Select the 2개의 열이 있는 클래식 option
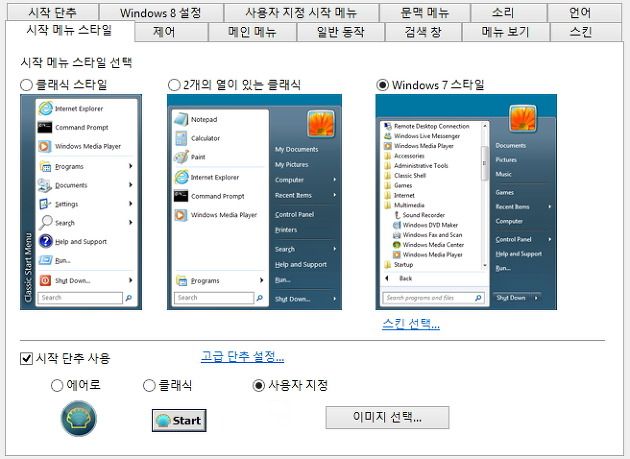 (174, 85)
